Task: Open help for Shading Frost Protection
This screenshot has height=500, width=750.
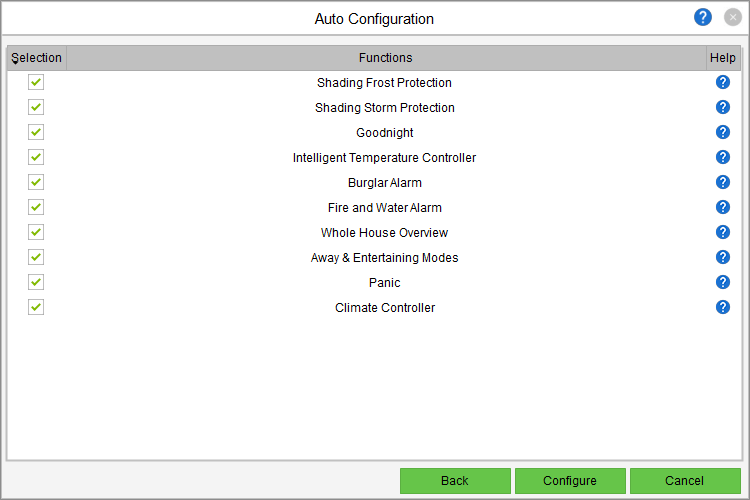Action: pos(723,82)
